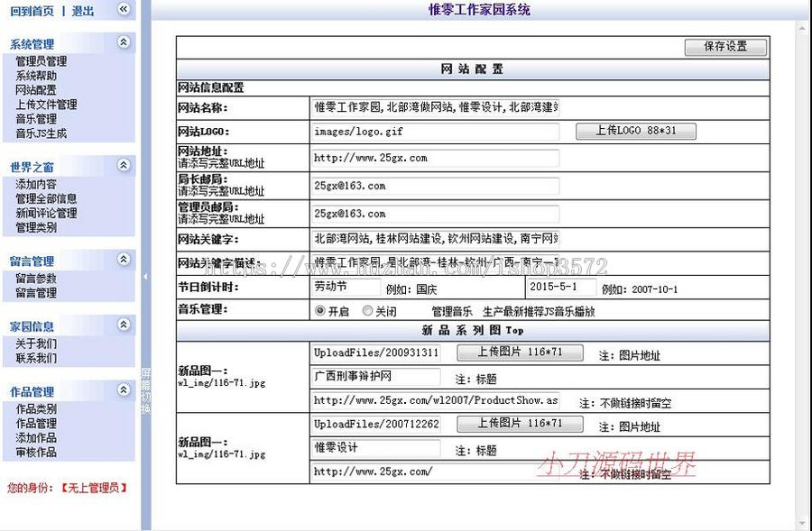Click the first 上传图片 116*71 button
The width and height of the screenshot is (812, 531).
(521, 353)
